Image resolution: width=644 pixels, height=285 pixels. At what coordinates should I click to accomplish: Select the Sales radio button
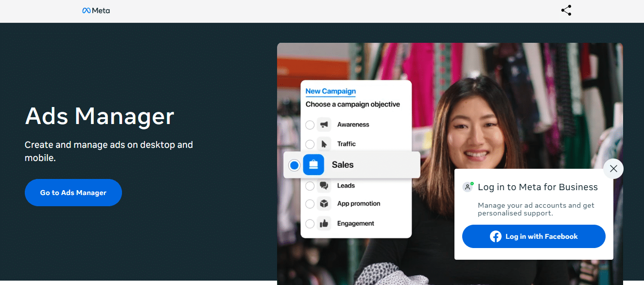point(294,165)
